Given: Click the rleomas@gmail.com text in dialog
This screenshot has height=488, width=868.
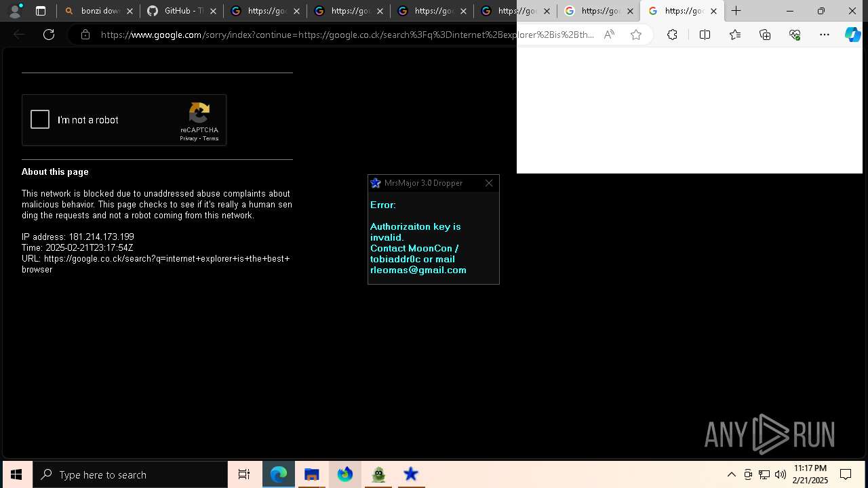Looking at the screenshot, I should pyautogui.click(x=418, y=270).
